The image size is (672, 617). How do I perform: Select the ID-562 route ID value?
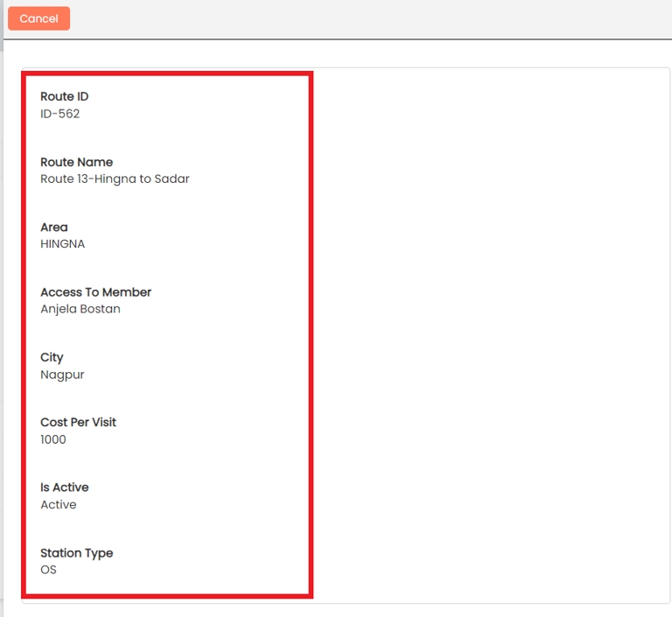[59, 114]
